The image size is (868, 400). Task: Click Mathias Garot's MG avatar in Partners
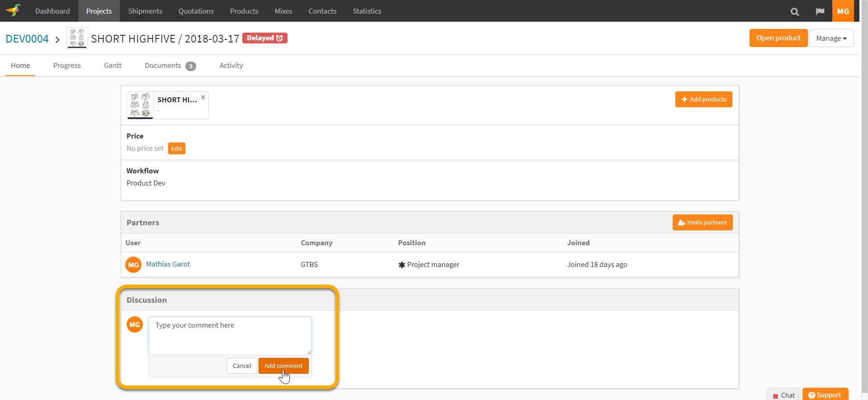(x=133, y=265)
